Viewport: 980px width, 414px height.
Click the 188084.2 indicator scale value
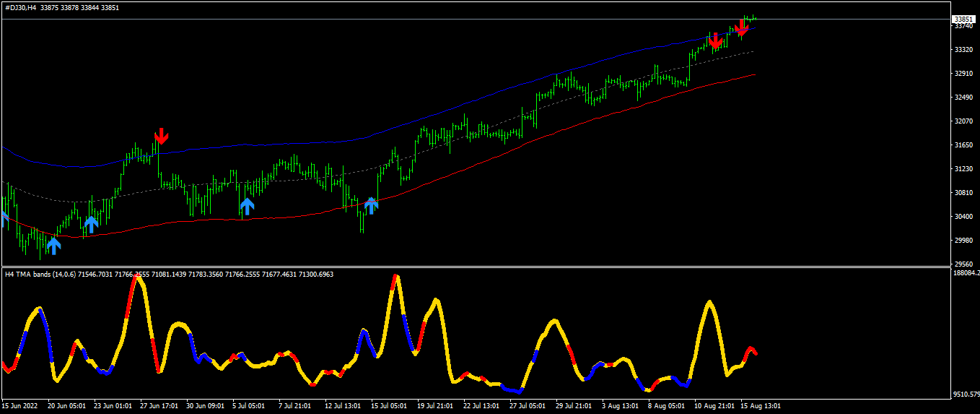pos(966,273)
